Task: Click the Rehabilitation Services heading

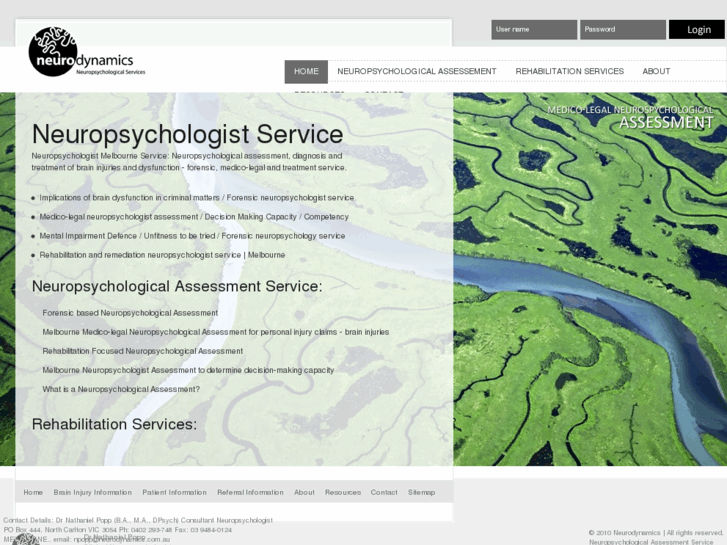Action: 114,424
